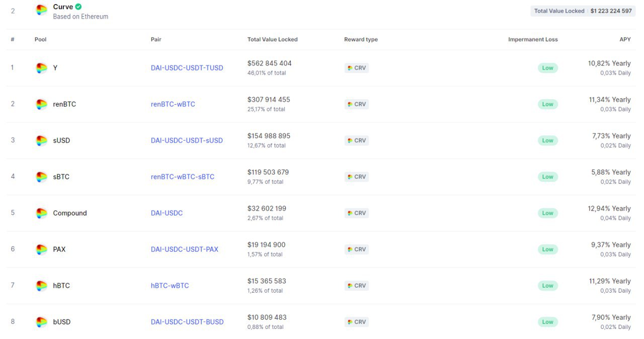This screenshot has height=339, width=644.
Task: Open the DAI-USDC pair link
Action: [167, 213]
